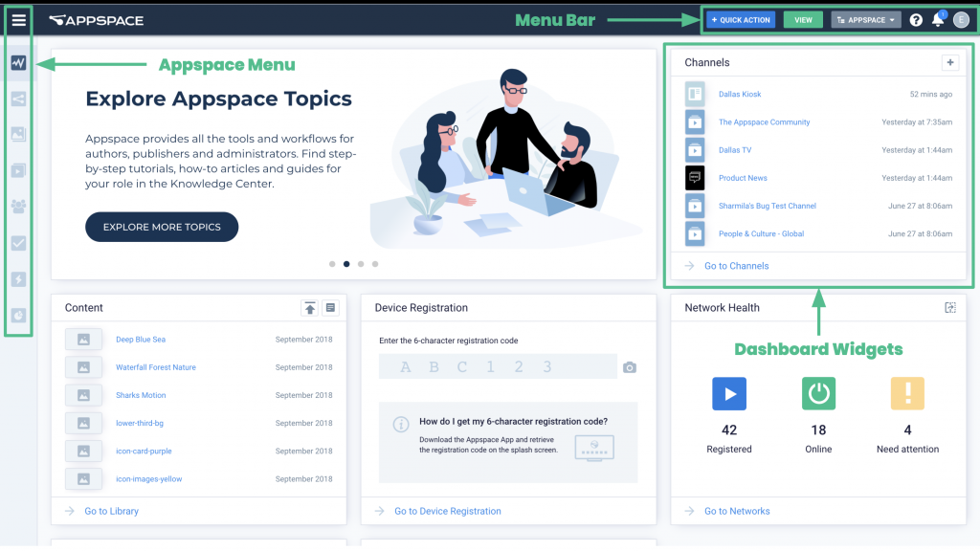
Task: Open the share icon in the sidebar
Action: [x=18, y=99]
